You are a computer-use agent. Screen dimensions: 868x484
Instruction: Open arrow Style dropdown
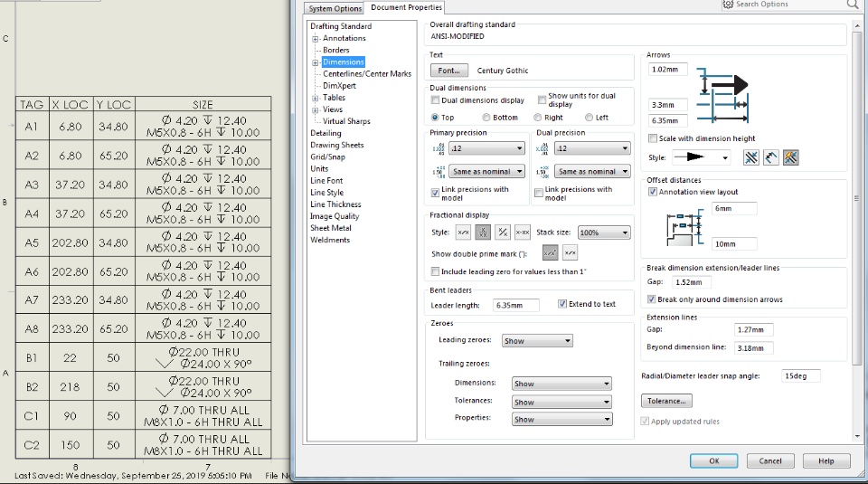701,157
